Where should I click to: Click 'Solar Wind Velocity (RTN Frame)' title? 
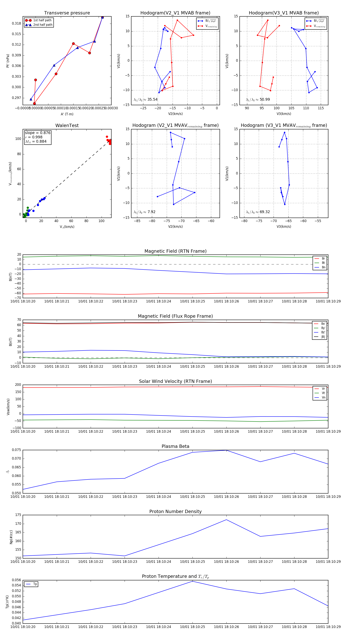(175, 381)
